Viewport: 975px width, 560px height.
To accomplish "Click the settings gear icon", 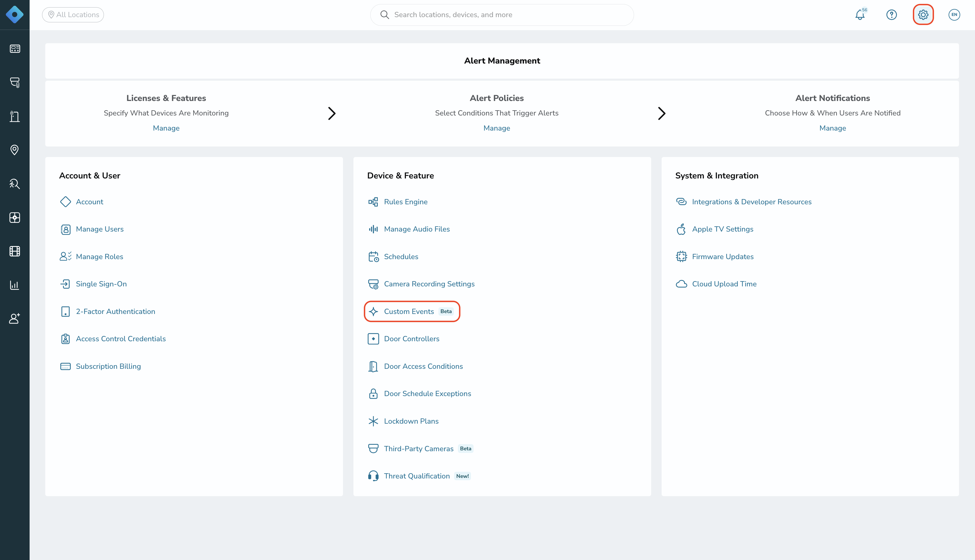I will [923, 15].
